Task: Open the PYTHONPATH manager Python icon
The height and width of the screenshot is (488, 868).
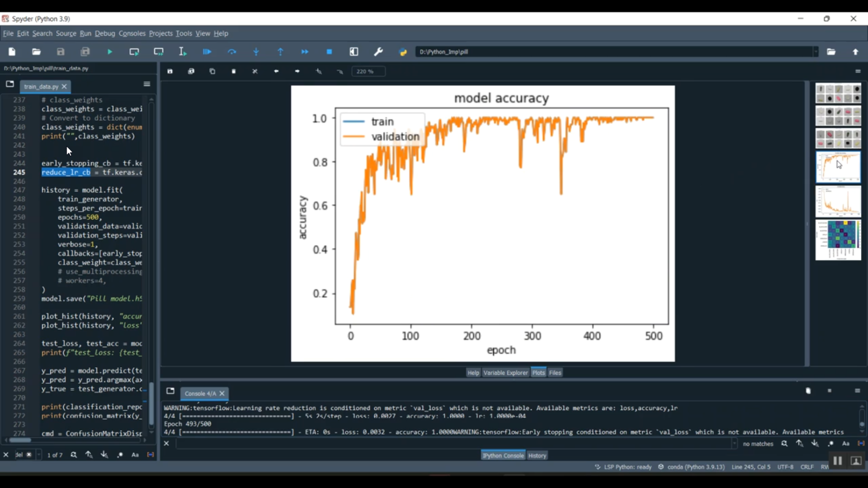Action: [x=403, y=52]
